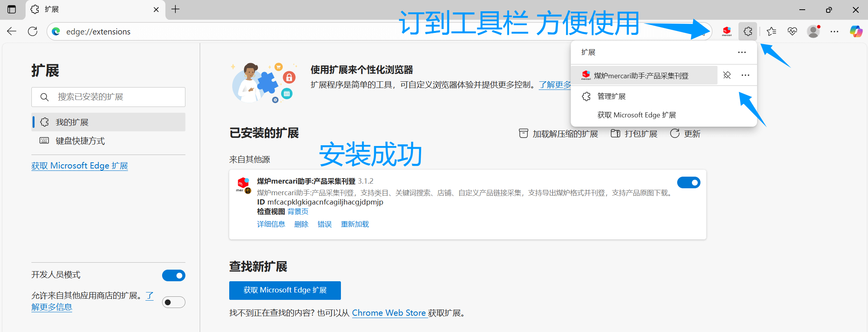Screen dimensions: 868x332
Task: Turn off 开发人员模式 toggle
Action: tap(174, 275)
